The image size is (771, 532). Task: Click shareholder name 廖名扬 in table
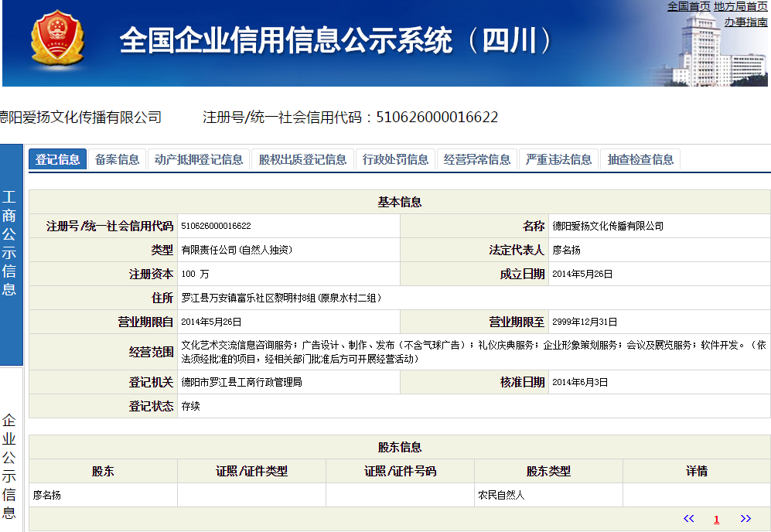point(47,495)
